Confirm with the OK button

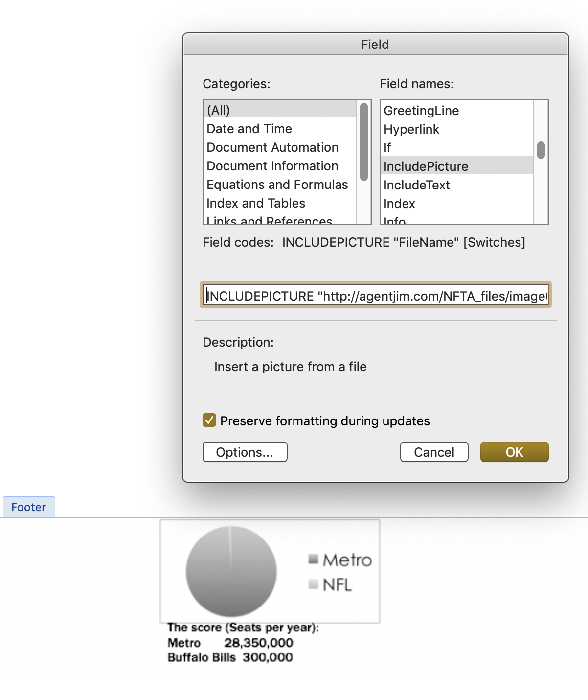(514, 452)
